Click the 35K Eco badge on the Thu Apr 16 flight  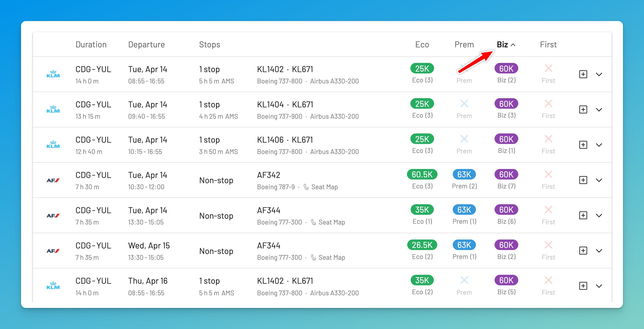[422, 280]
